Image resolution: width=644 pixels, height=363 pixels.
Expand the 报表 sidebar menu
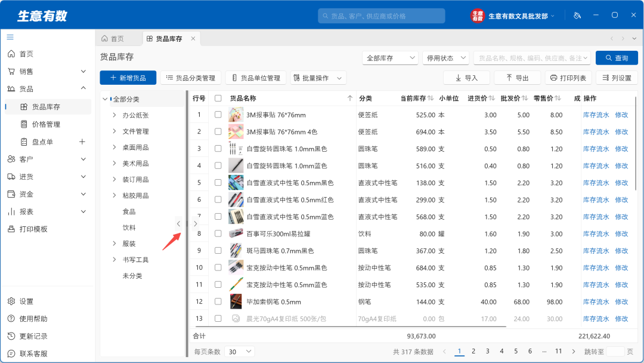point(83,212)
